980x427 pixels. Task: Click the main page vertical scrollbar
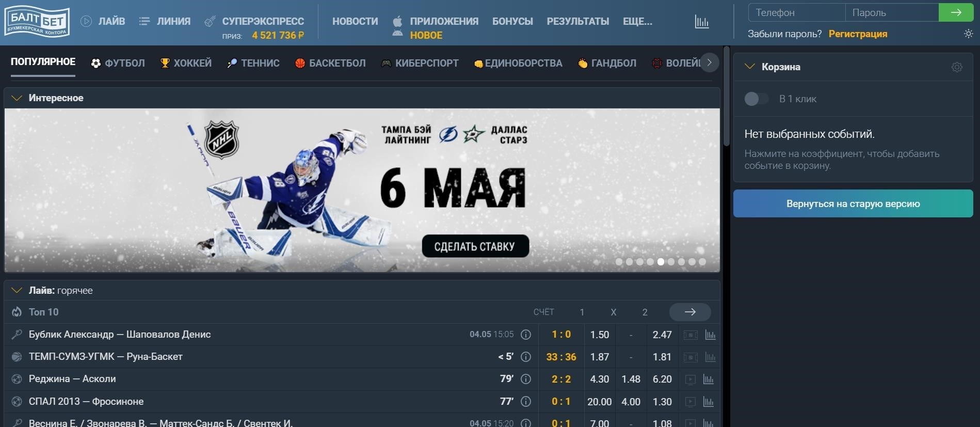coord(727,96)
